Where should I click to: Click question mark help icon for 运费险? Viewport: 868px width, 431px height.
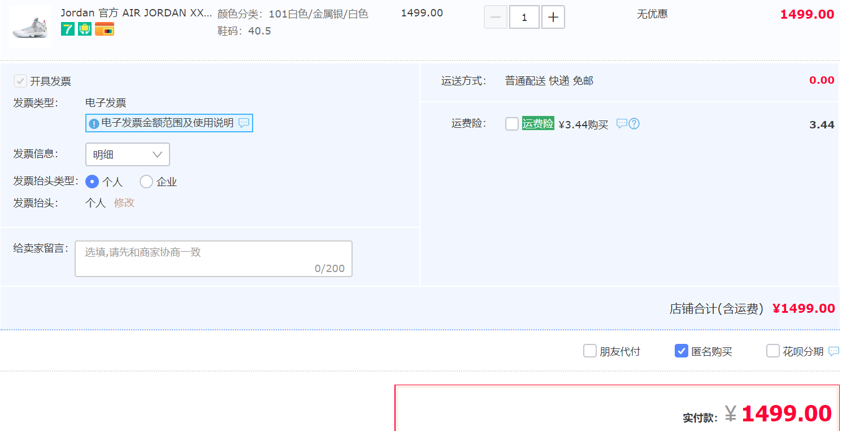634,124
